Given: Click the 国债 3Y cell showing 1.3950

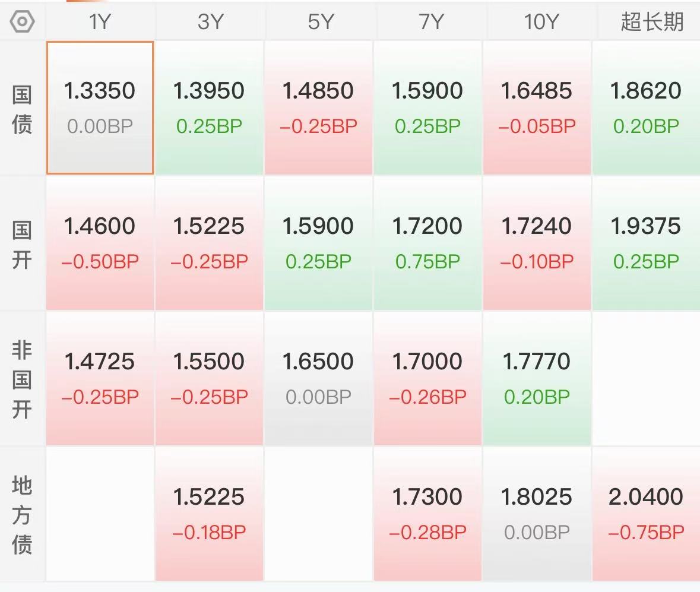Looking at the screenshot, I should (x=209, y=107).
